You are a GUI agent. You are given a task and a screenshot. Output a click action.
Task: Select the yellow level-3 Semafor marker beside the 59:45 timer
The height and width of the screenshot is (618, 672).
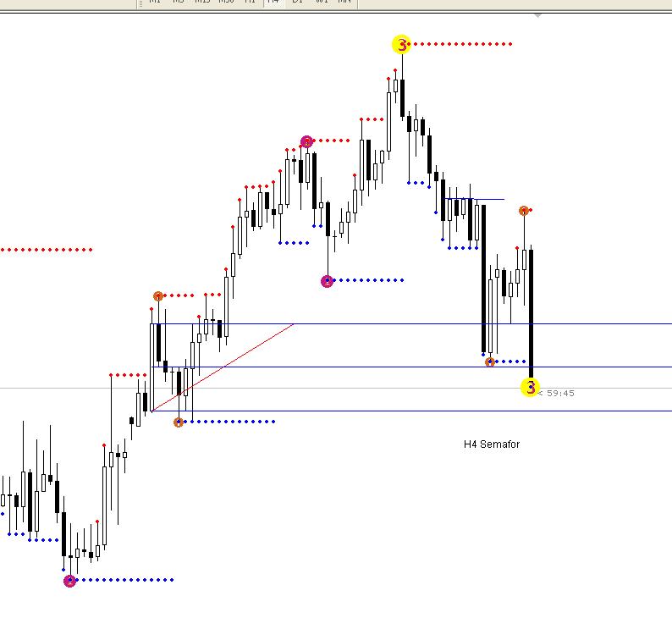[530, 388]
